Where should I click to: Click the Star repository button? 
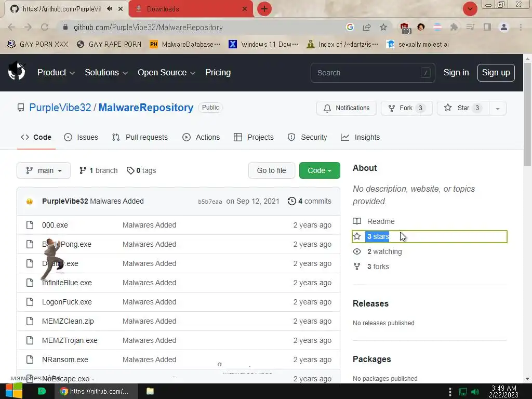pyautogui.click(x=463, y=108)
